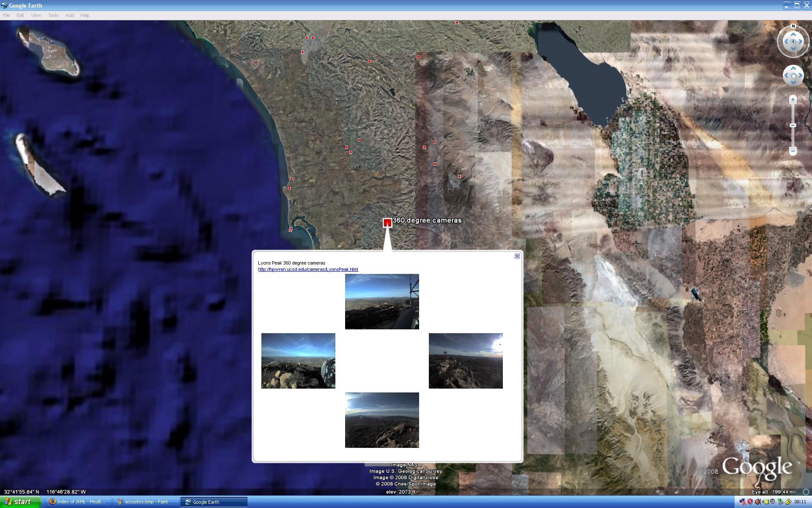Open the File menu
This screenshot has width=812, height=508.
point(6,15)
